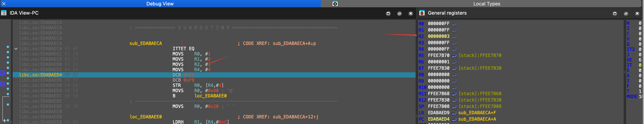Float the General registers panel

(626, 13)
